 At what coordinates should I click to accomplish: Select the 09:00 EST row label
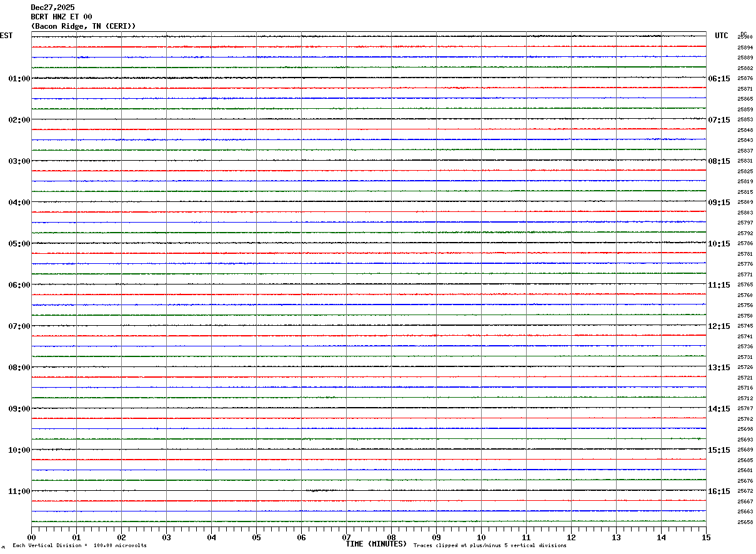(19, 409)
